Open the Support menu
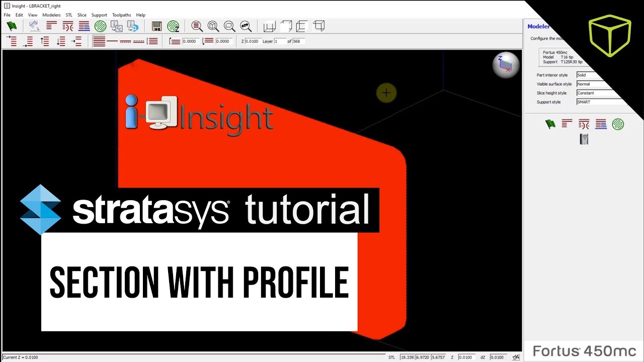The height and width of the screenshot is (362, 644). point(99,15)
